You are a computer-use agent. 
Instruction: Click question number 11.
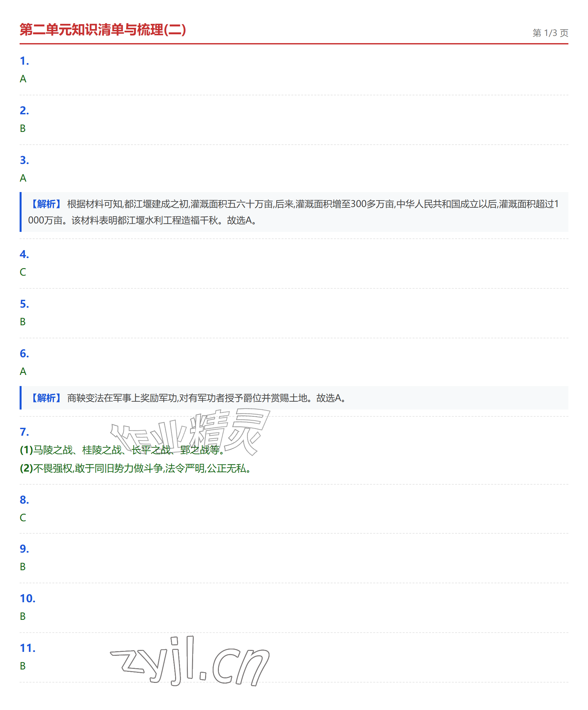click(27, 648)
